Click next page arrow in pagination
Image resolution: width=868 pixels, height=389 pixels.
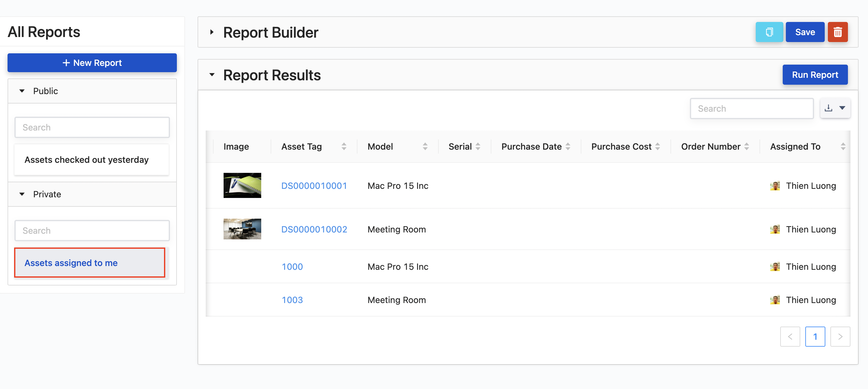pos(840,336)
